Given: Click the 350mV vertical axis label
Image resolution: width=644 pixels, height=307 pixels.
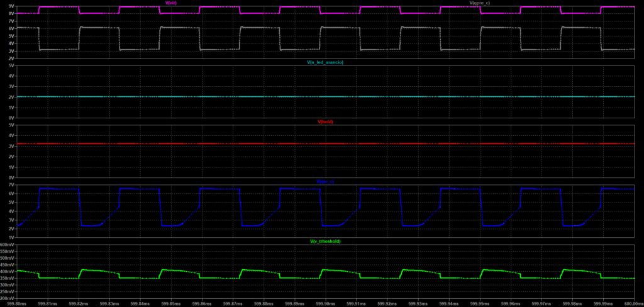Looking at the screenshot, I should click(8, 278).
